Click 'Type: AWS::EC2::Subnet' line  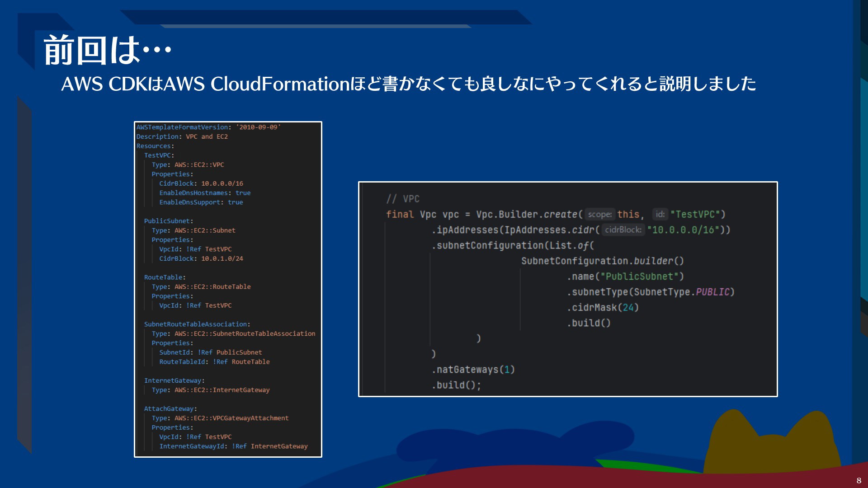(x=193, y=230)
